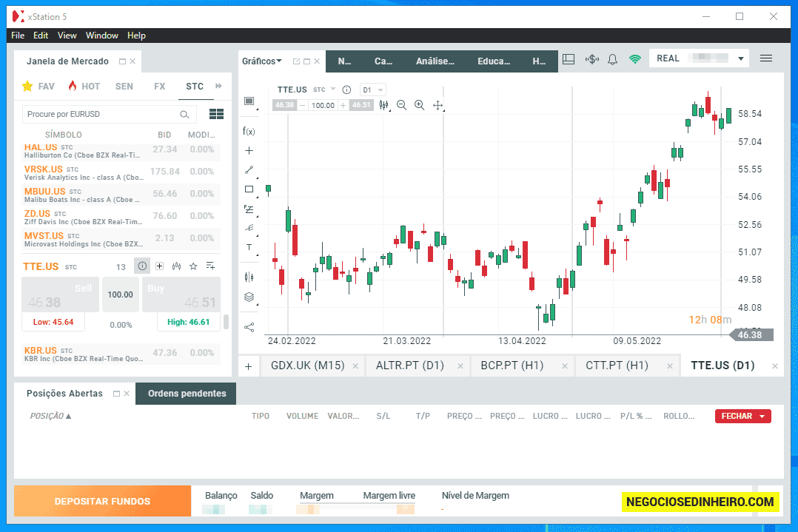The image size is (798, 532).
Task: Click the FECHAR dropdown button
Action: pyautogui.click(x=743, y=416)
